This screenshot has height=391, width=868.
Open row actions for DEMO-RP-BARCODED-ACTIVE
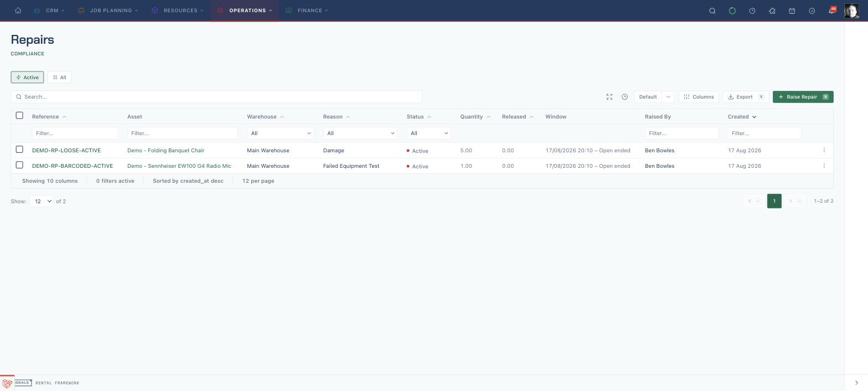[824, 166]
